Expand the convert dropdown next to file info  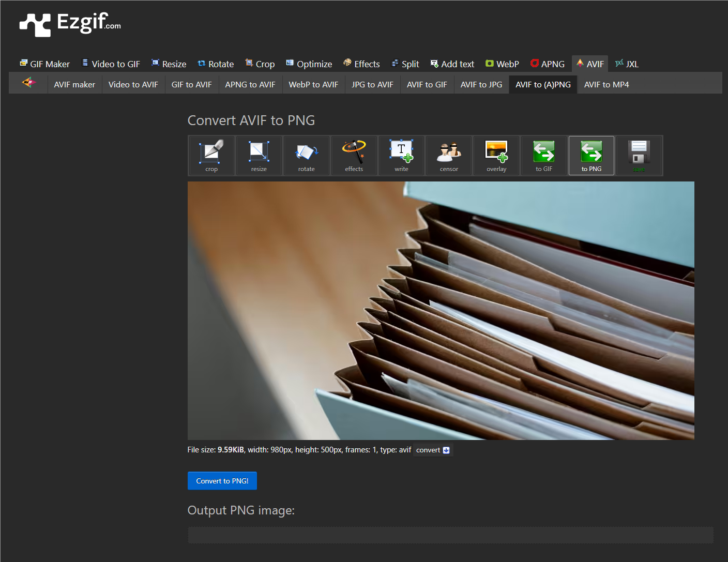pos(433,450)
